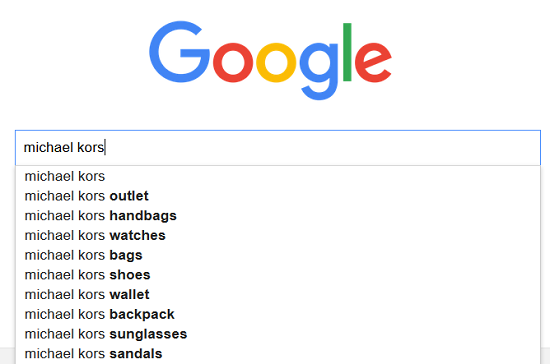This screenshot has width=550, height=364.
Task: Click the green letter l in logo
Action: 347,52
